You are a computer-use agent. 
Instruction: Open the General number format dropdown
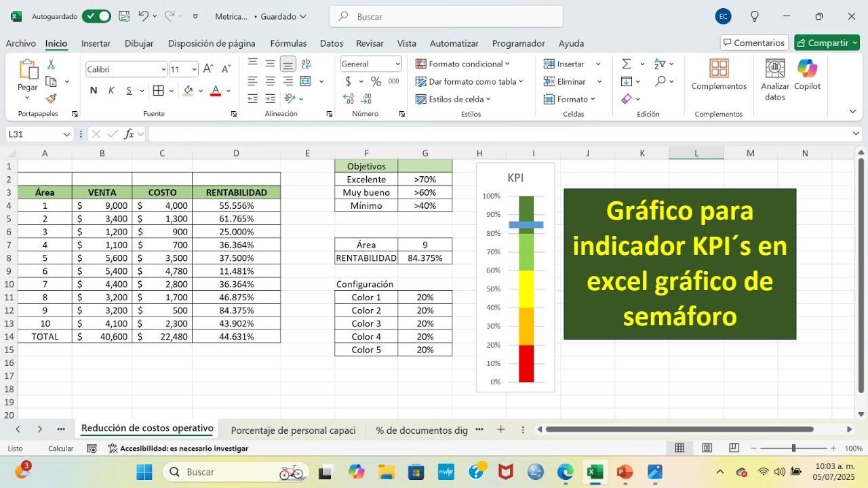click(370, 63)
